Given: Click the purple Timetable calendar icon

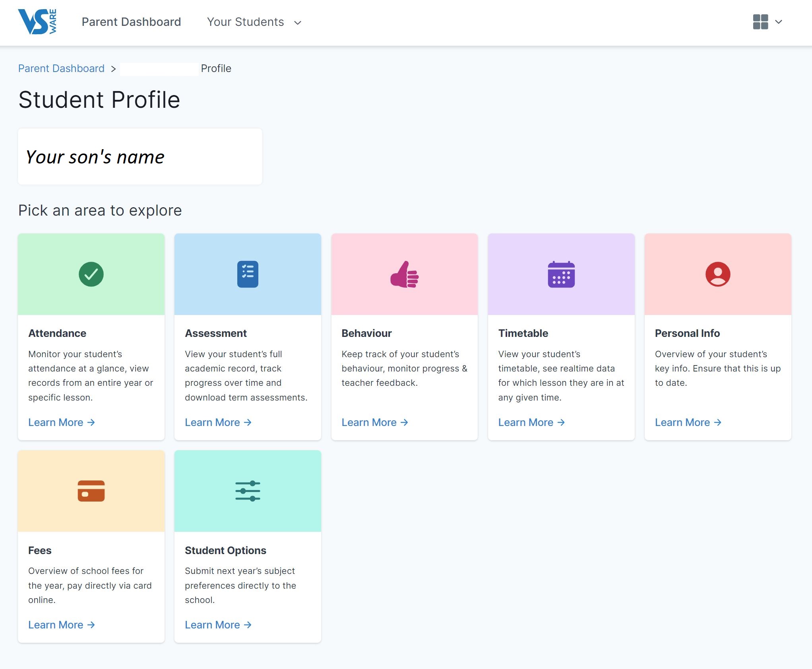Looking at the screenshot, I should click(561, 274).
